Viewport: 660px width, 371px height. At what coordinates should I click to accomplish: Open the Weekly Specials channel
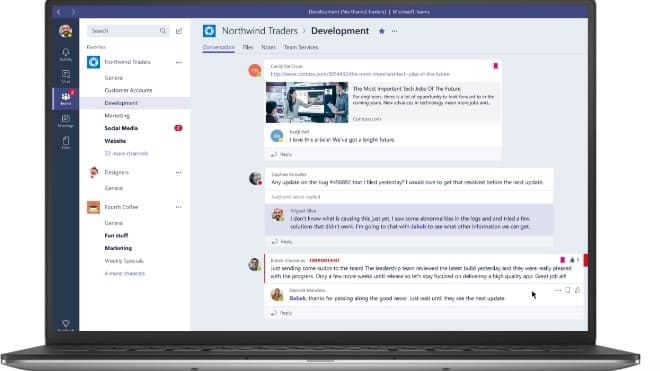(124, 261)
